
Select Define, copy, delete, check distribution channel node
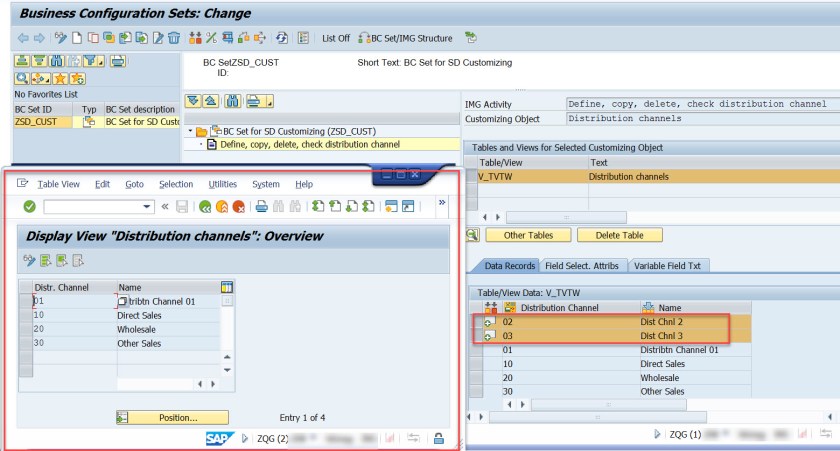tap(310, 145)
